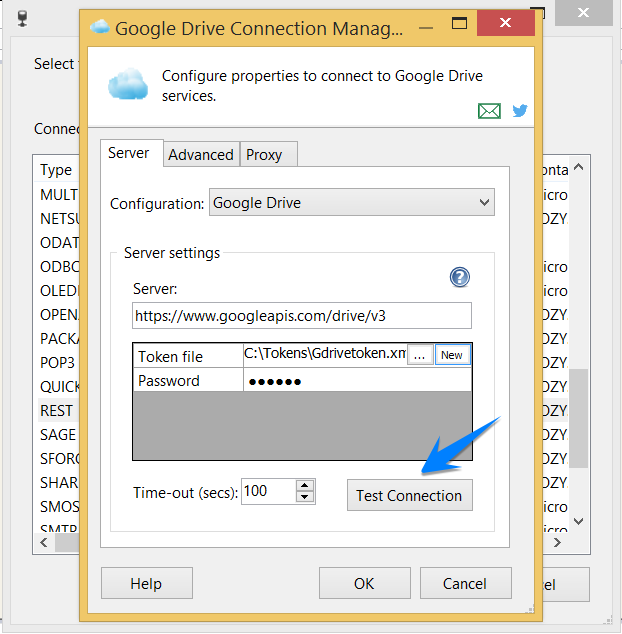Select the QUICK row in background list
Image resolution: width=622 pixels, height=634 pixels.
pyautogui.click(x=59, y=387)
